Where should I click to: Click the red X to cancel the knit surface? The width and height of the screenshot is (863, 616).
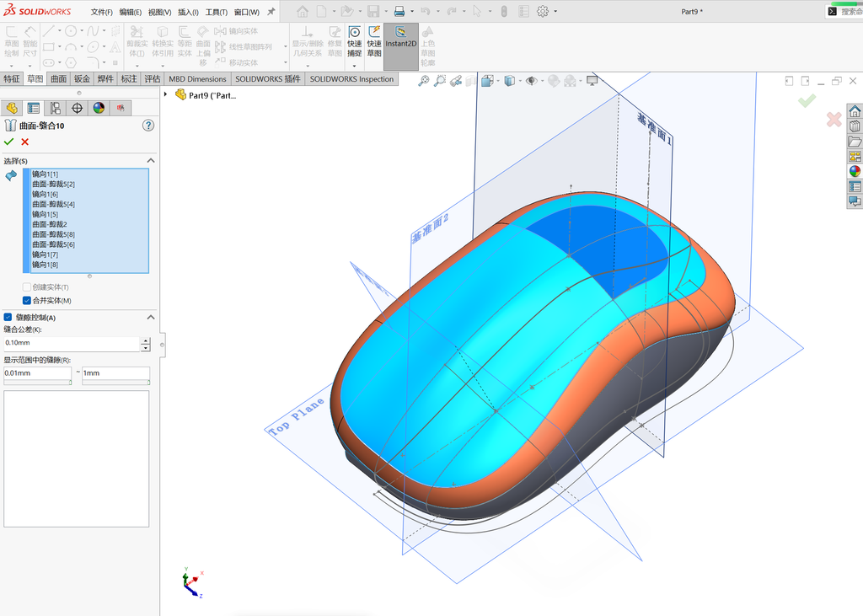[x=24, y=142]
